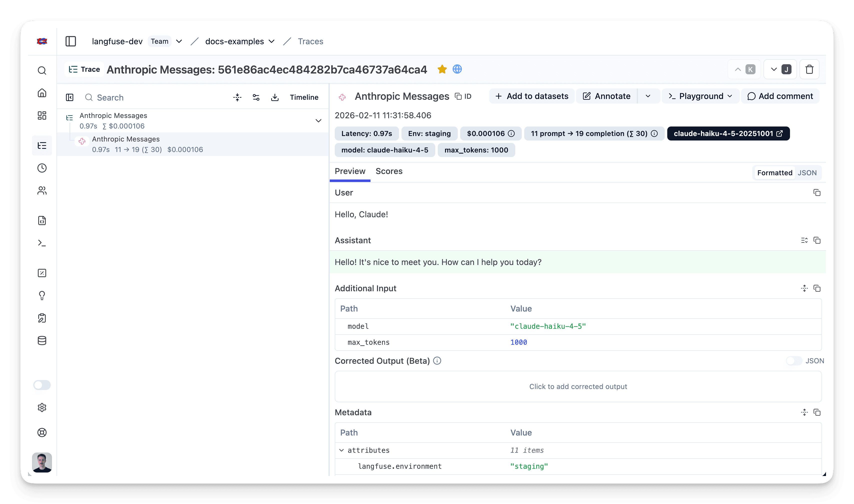Open the claude-haiku-4-5-20251001 model link
The width and height of the screenshot is (854, 504).
(x=728, y=133)
